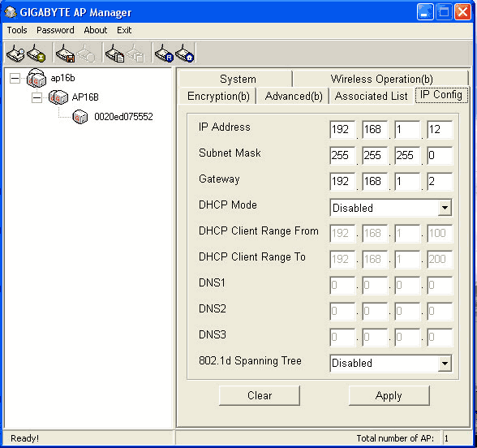Switch to the System tab
477x448 pixels.
coord(235,79)
